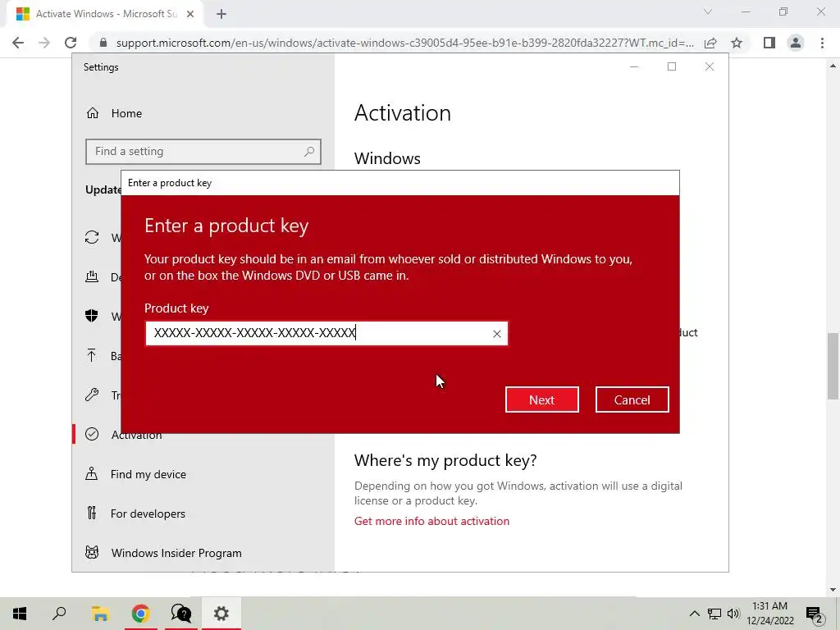Open clock and date flyout

[769, 614]
